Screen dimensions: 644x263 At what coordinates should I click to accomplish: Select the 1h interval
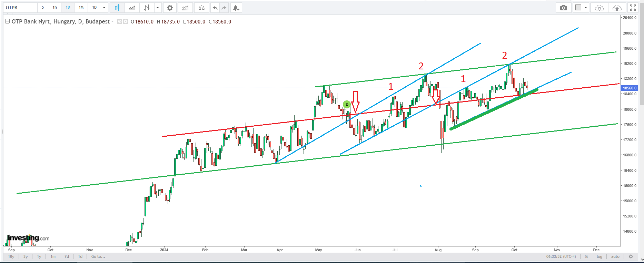pos(55,8)
